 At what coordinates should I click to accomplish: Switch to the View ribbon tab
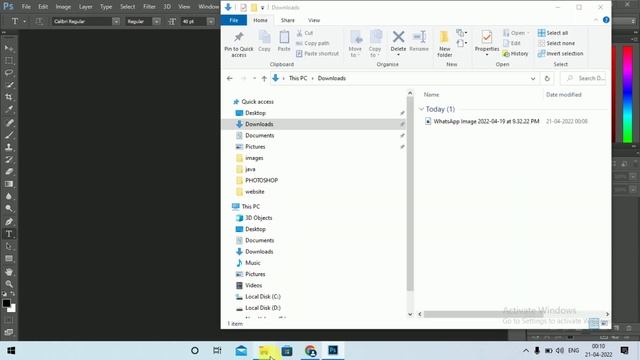(x=314, y=20)
